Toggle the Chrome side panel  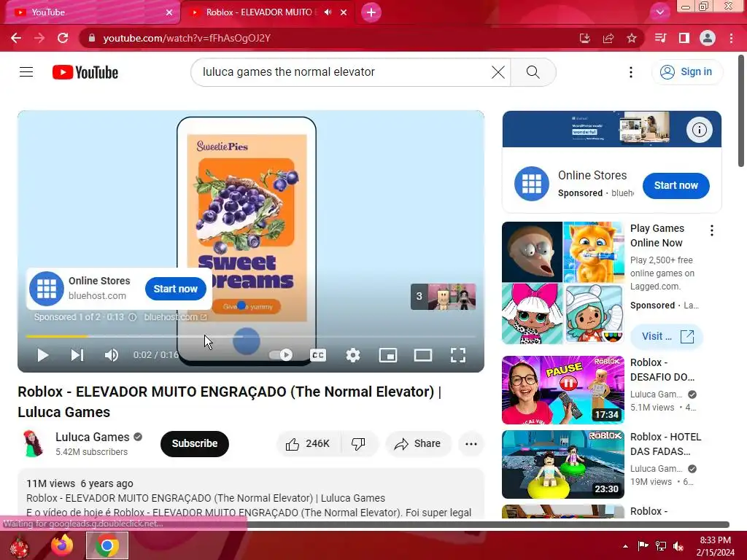(684, 38)
